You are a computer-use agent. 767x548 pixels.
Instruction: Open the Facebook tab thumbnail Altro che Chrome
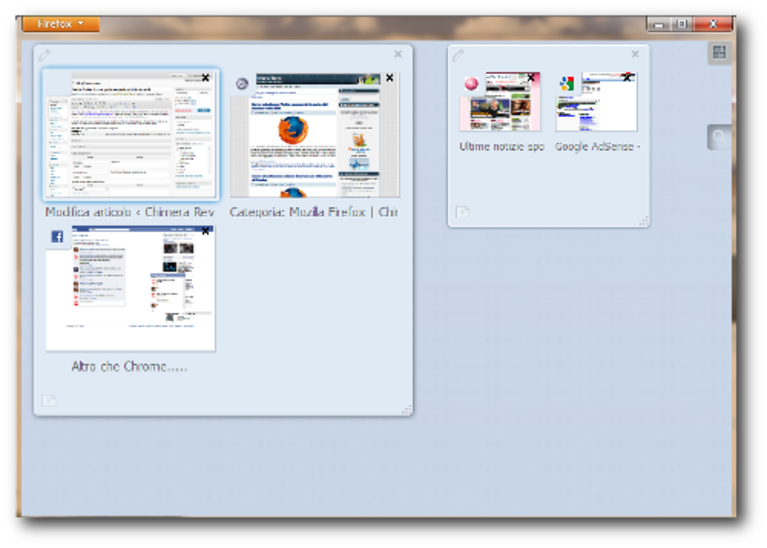pyautogui.click(x=131, y=288)
